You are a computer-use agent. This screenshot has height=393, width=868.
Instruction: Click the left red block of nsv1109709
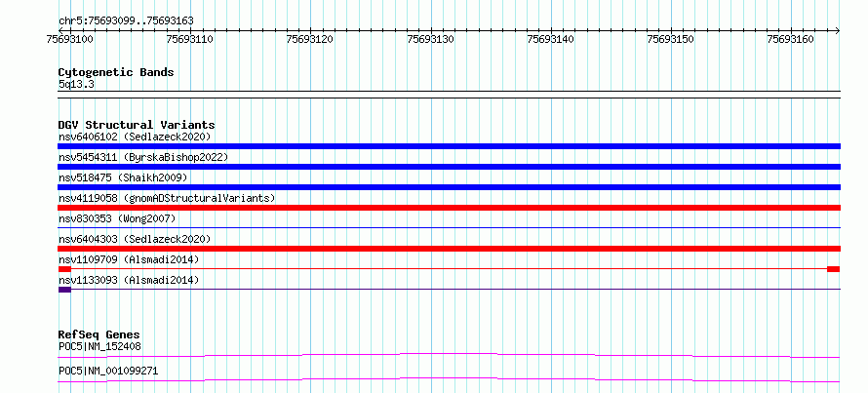64,269
